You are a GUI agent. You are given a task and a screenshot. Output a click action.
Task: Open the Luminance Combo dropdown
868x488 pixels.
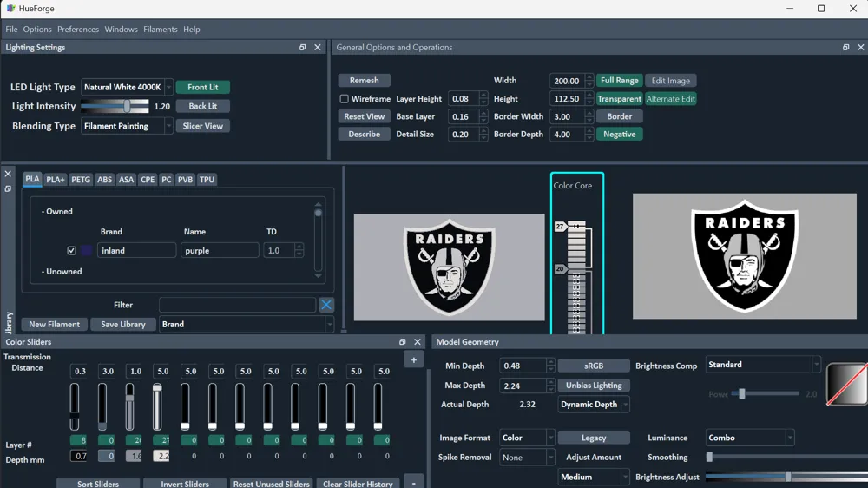pyautogui.click(x=750, y=438)
